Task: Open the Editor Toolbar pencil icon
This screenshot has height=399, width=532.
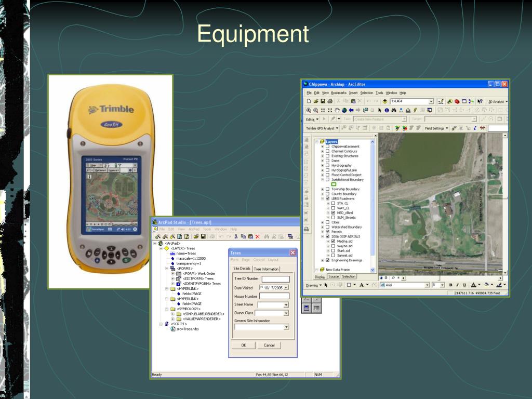Action: 441,101
